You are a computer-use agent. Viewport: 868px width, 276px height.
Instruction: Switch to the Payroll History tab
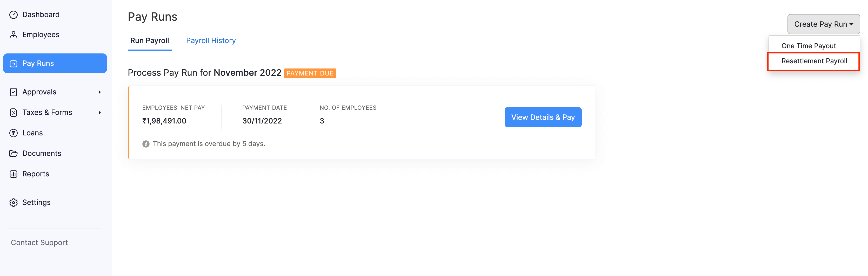211,41
